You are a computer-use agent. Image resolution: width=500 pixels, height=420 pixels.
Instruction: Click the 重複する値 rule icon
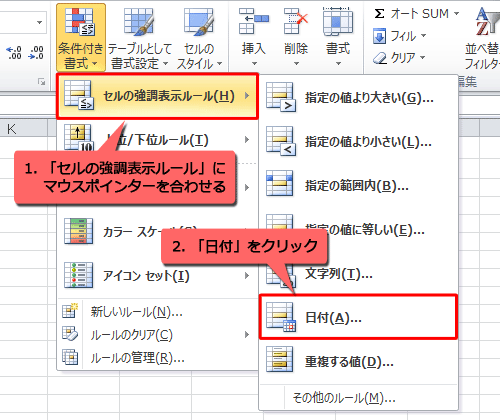click(279, 359)
